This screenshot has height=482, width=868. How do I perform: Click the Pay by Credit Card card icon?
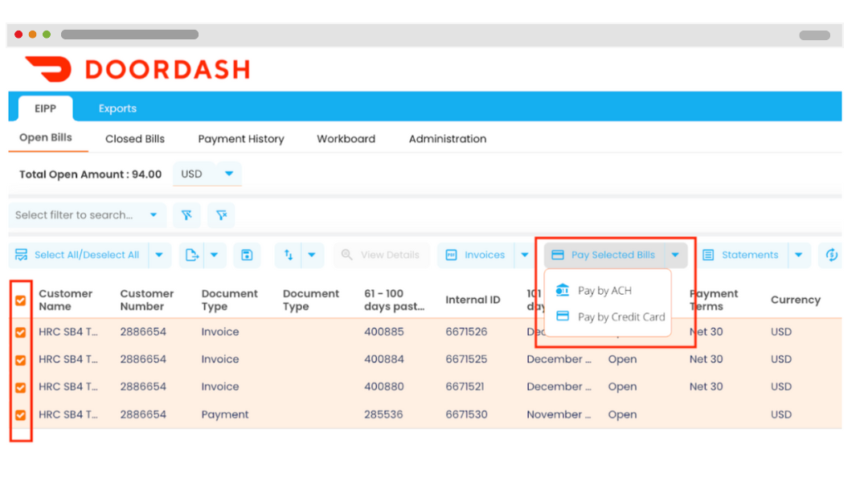coord(563,316)
